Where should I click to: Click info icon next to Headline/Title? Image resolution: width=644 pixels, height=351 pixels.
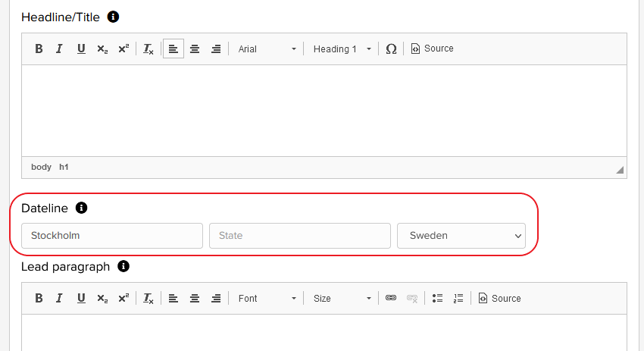(x=113, y=17)
